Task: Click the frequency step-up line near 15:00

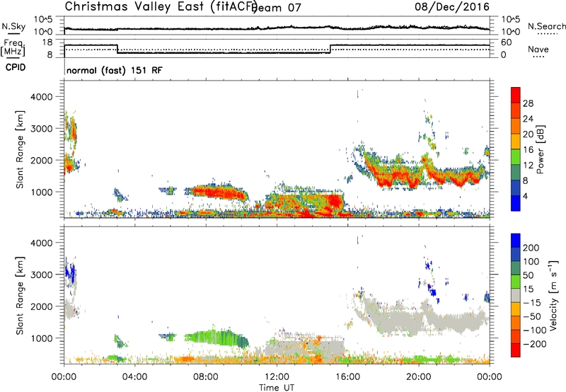Action: (x=330, y=49)
